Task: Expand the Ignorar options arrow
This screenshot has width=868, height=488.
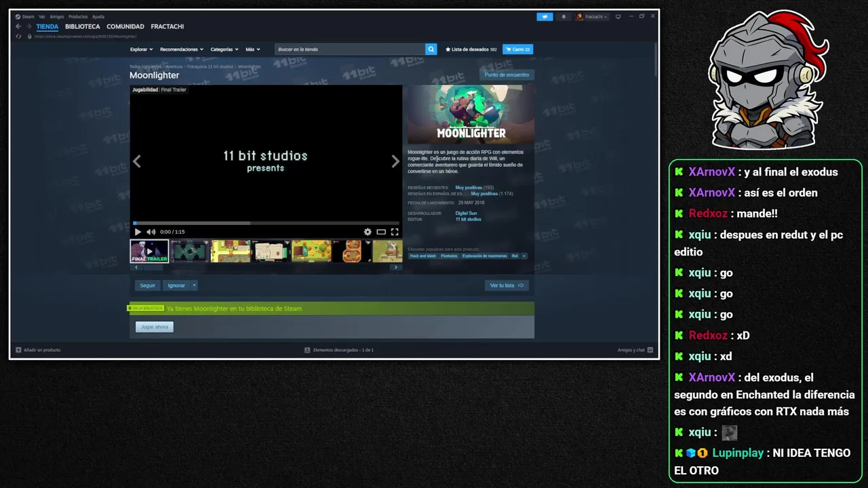Action: point(194,285)
